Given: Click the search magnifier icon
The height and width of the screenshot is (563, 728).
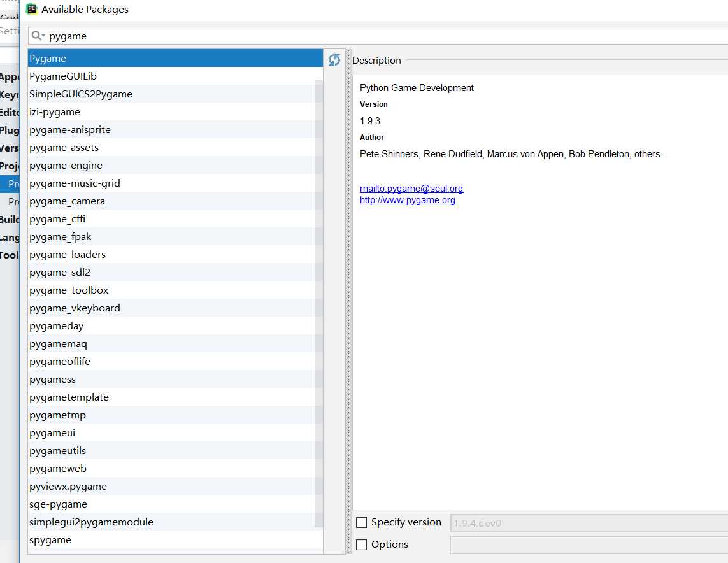Looking at the screenshot, I should 37,36.
